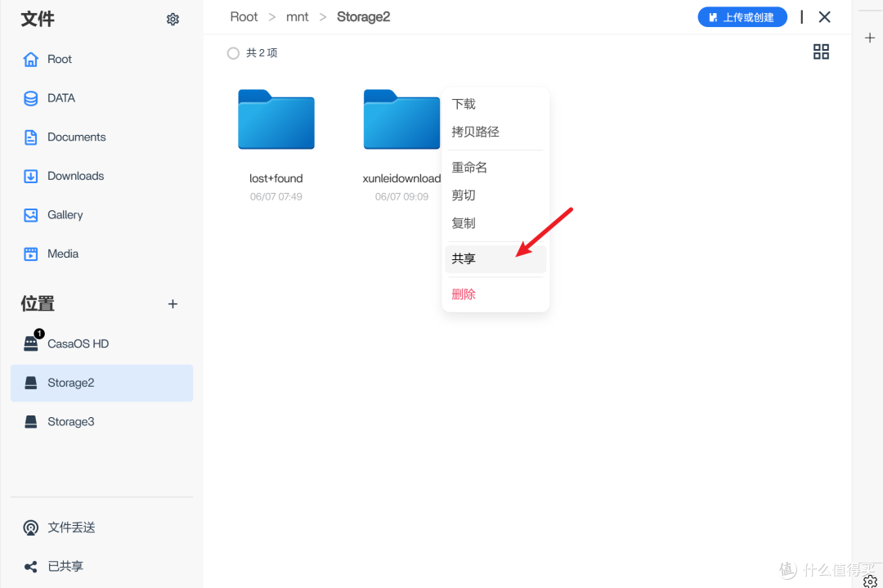Viewport: 883px width, 588px height.
Task: Open the Media sidebar folder
Action: coord(63,254)
